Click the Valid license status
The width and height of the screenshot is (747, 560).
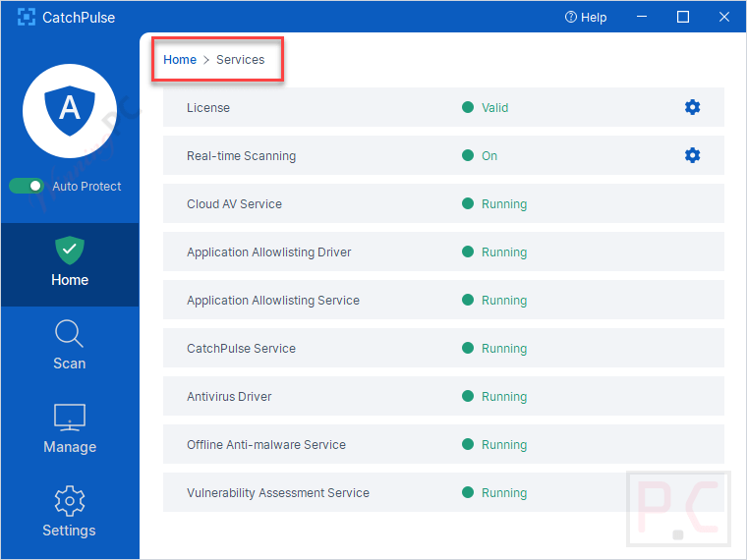click(494, 108)
